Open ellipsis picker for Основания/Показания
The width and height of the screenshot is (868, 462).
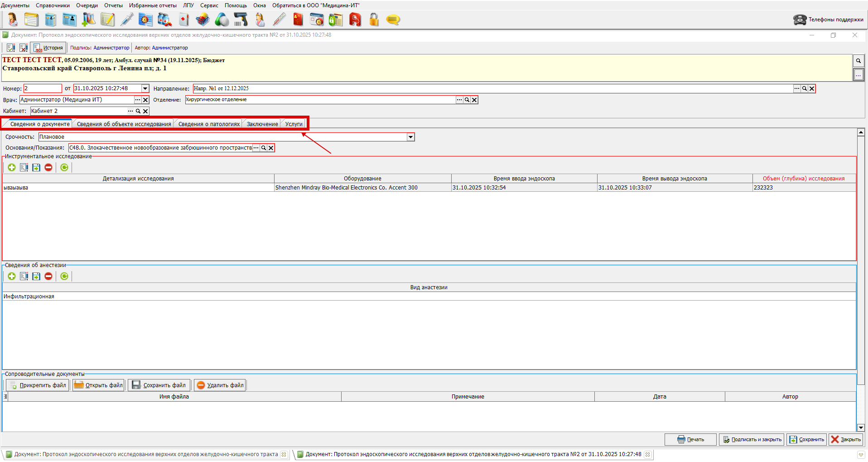point(256,148)
